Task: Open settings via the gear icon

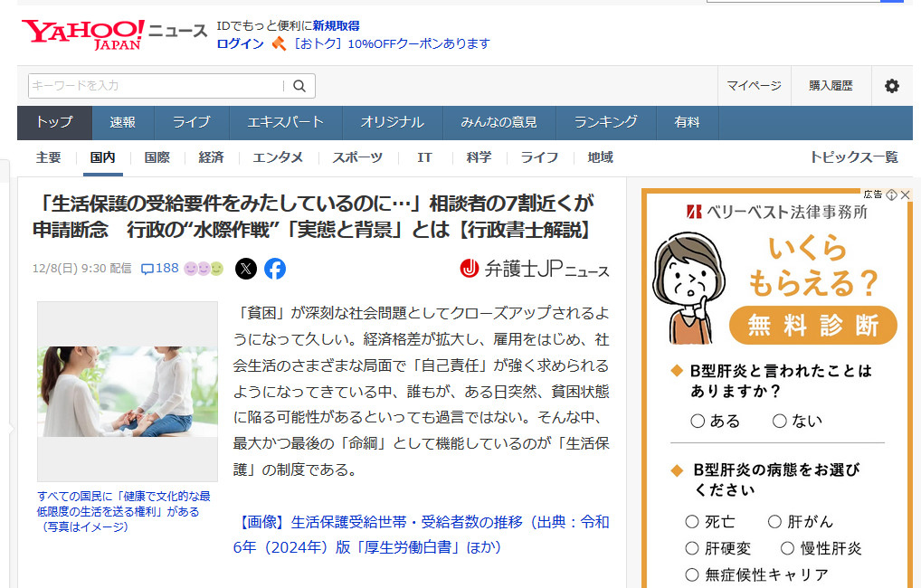Action: [x=892, y=86]
